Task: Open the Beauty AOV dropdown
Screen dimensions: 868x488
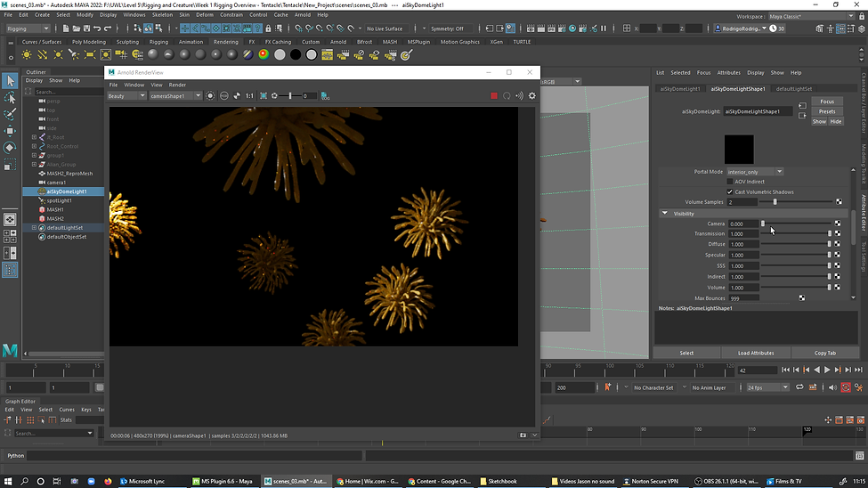Action: click(x=126, y=96)
